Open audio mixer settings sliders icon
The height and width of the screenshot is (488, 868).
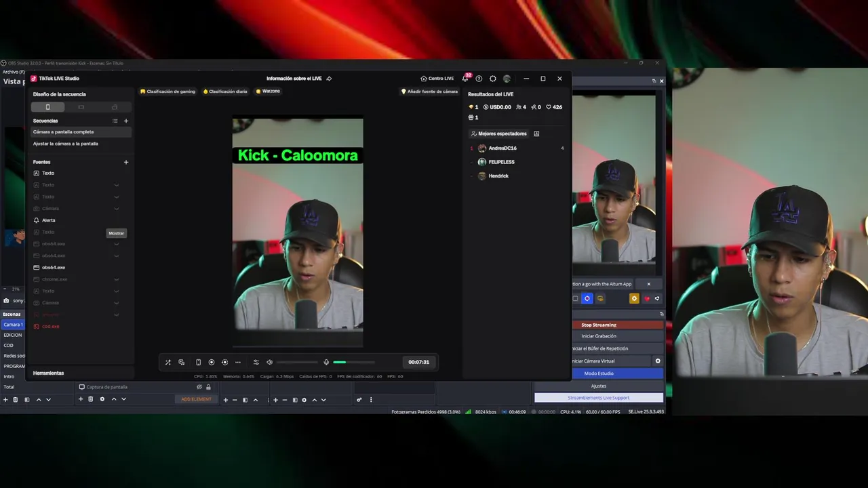pos(256,362)
